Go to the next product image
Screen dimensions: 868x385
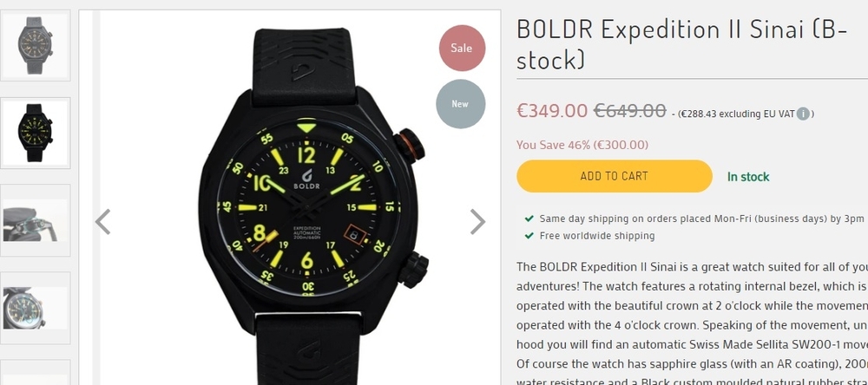(477, 222)
